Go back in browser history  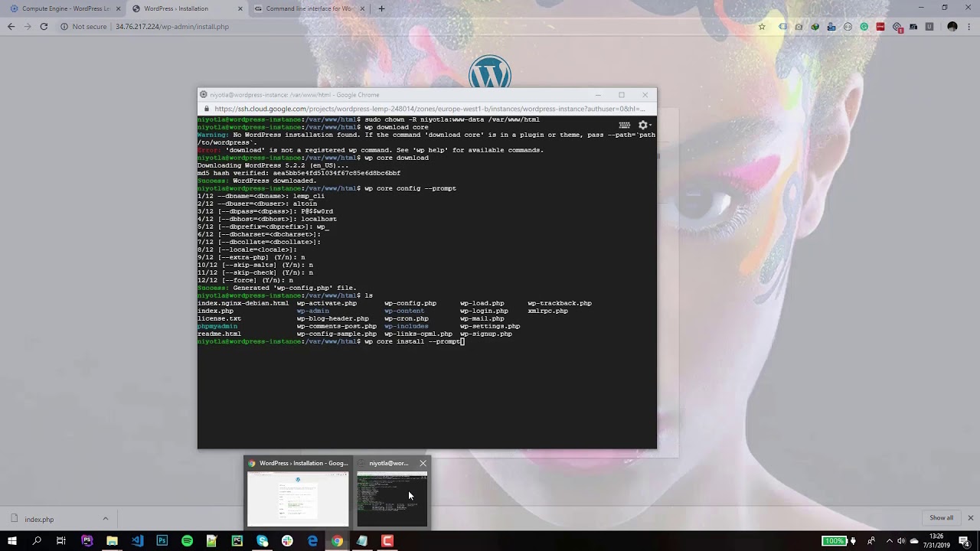click(11, 27)
